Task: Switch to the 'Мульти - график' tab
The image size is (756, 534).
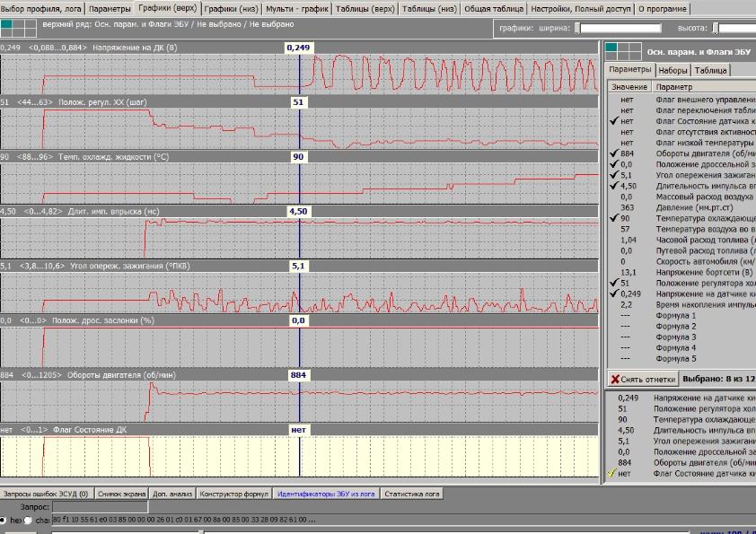Action: 297,9
